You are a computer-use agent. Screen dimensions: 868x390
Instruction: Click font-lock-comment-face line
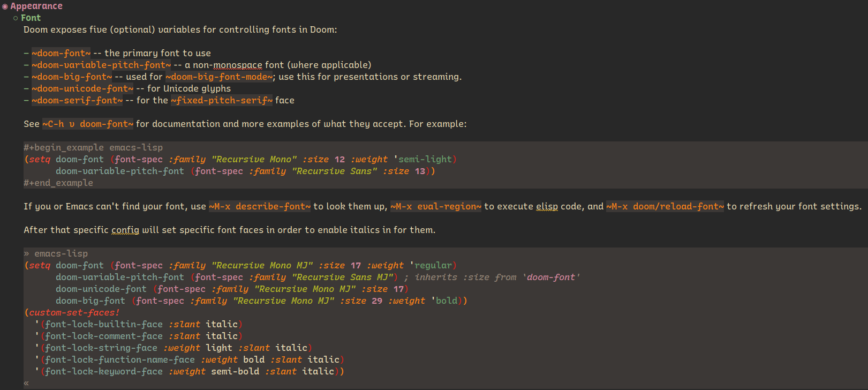(139, 336)
